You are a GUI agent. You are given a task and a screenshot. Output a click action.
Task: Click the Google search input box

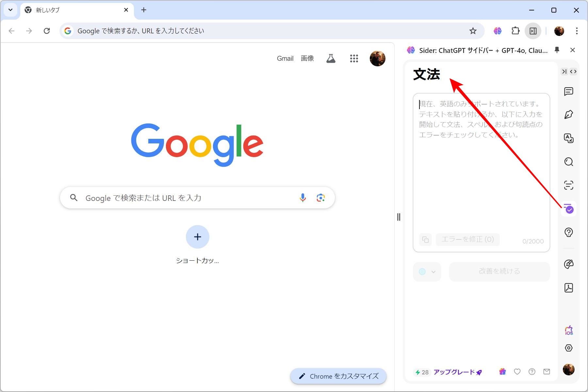(x=197, y=198)
